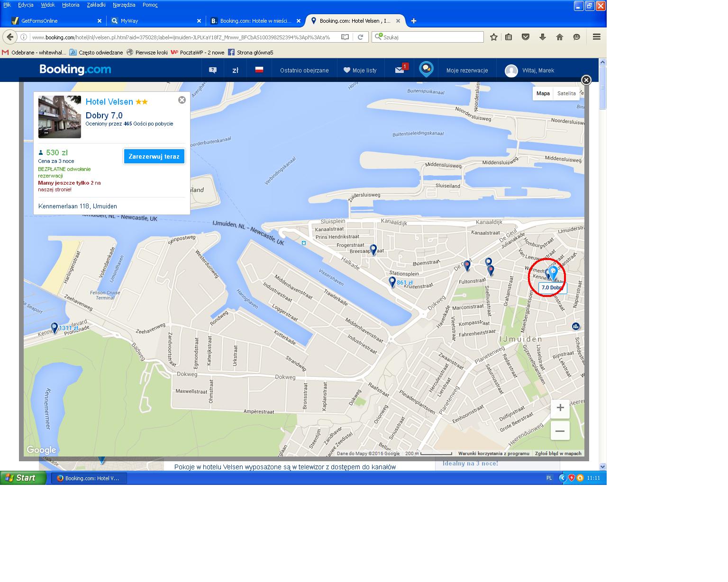
Task: Click the Kennemerlaan 118, IJmuiden address
Action: [78, 206]
